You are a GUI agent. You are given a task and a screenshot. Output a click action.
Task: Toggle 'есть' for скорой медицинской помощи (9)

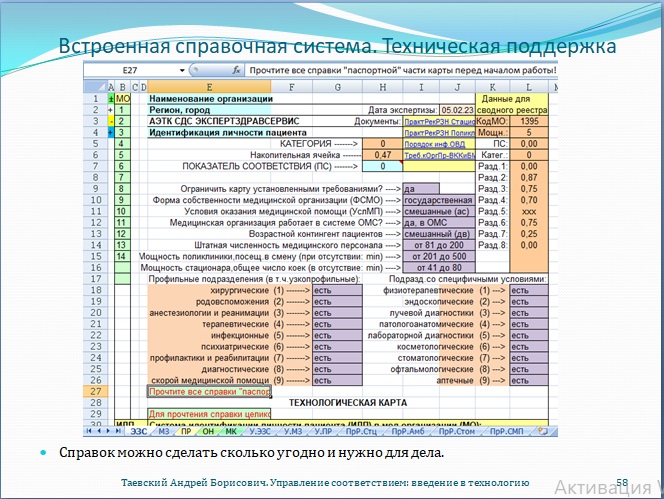pos(338,380)
